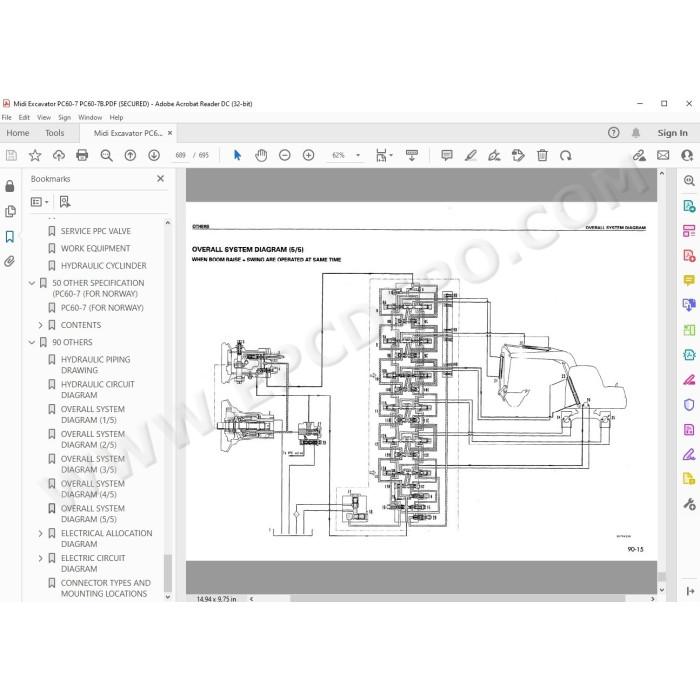
Task: Click the Sign In link
Action: (x=672, y=133)
